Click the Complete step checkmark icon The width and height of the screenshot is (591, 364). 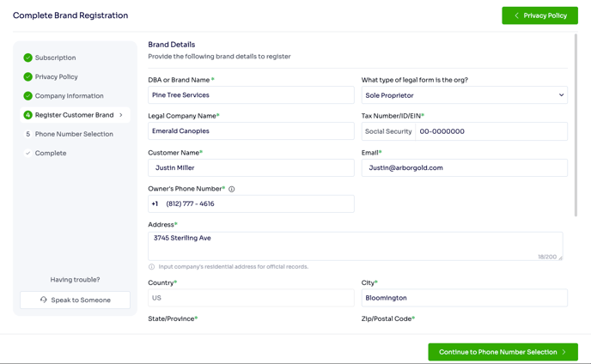(27, 153)
